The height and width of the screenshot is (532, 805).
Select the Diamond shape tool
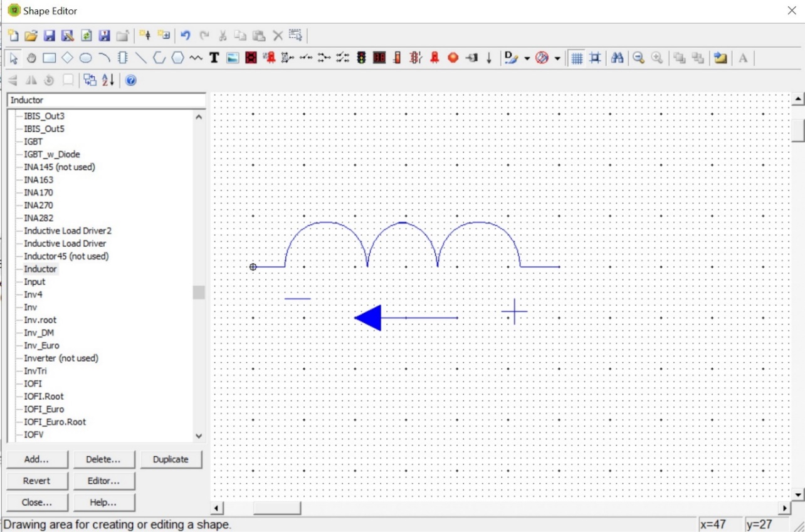(68, 58)
